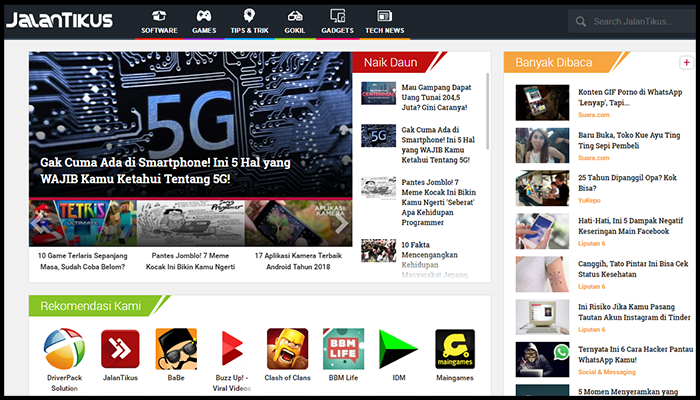
Task: Read the 5G headline article
Action: click(x=136, y=169)
